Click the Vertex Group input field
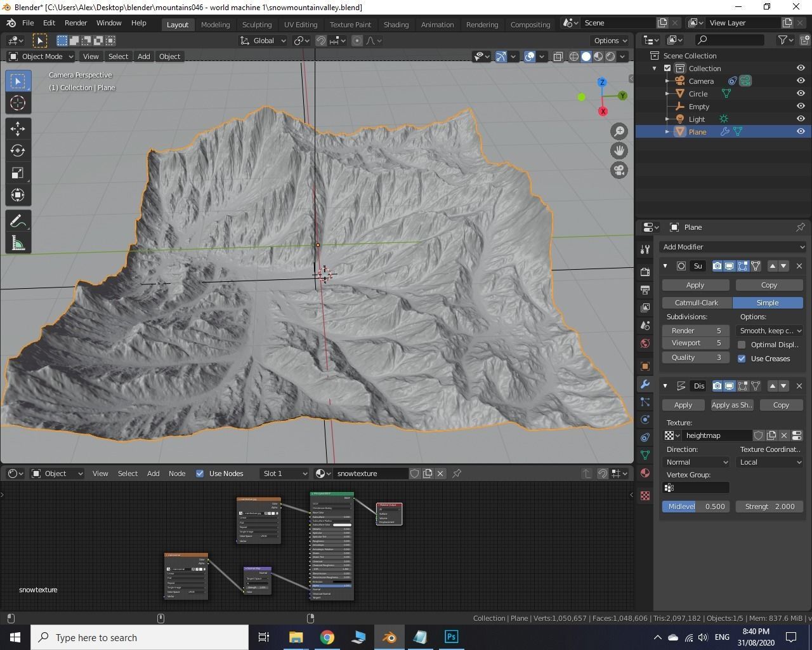 point(696,487)
